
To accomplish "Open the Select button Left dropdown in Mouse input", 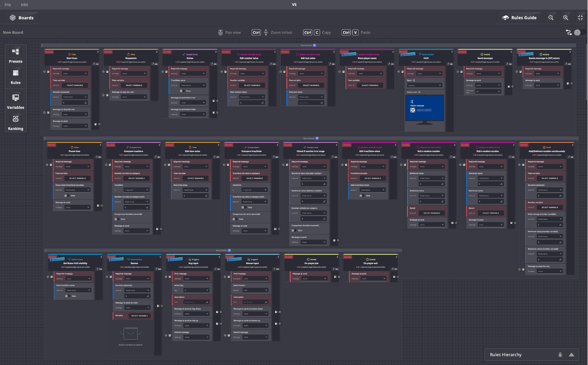I will point(255,290).
